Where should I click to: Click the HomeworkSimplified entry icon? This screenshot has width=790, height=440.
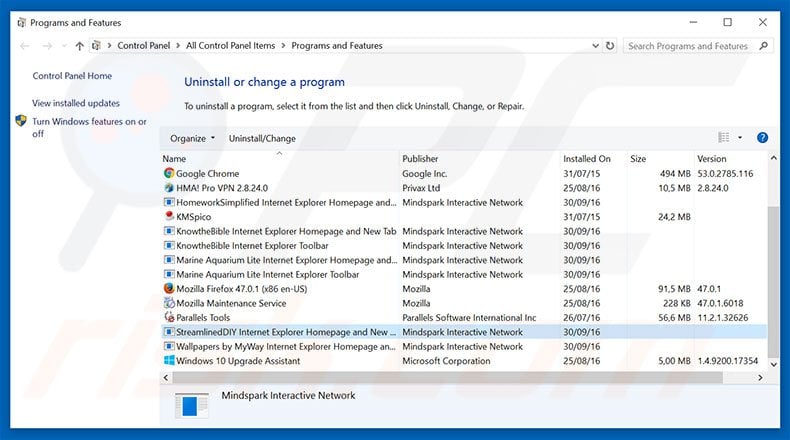[x=169, y=202]
